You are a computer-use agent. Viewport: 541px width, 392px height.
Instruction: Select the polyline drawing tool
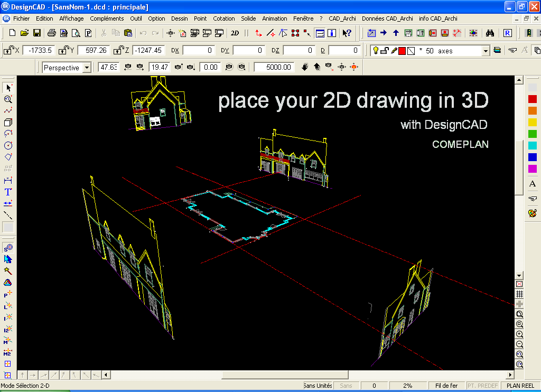(8, 111)
